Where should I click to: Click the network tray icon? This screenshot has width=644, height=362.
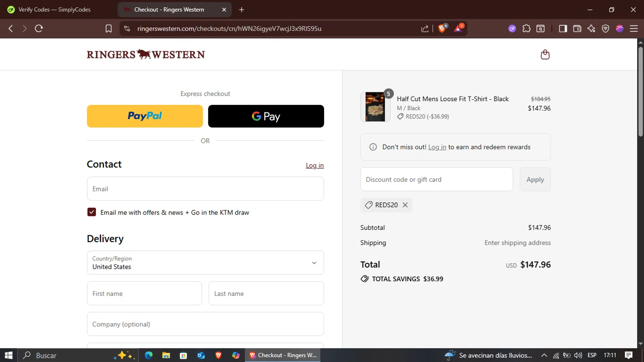[556, 355]
